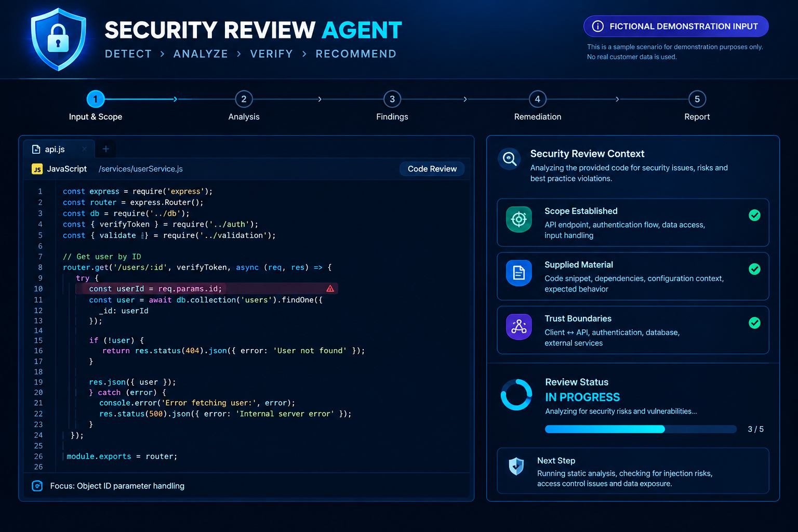Go to step 1 Input & Scope

[96, 99]
